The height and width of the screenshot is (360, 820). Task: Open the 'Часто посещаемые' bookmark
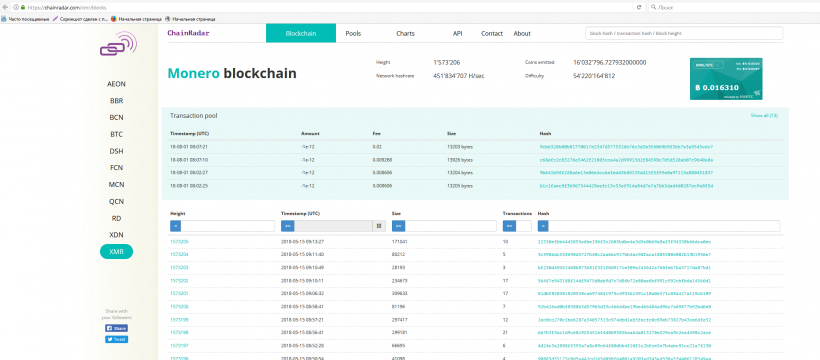tap(25, 19)
